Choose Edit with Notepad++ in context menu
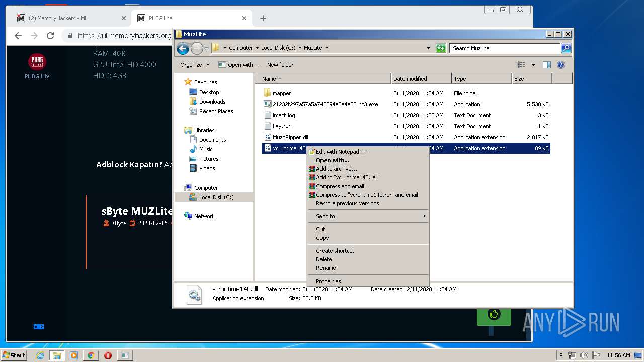This screenshot has height=362, width=644. (368, 152)
